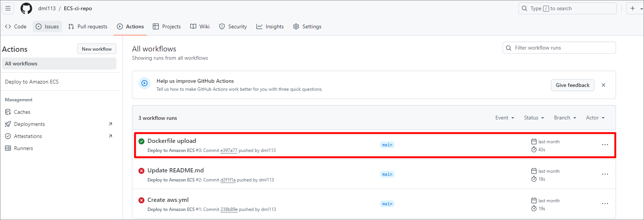
Task: Go to the Security tab
Action: click(x=233, y=26)
